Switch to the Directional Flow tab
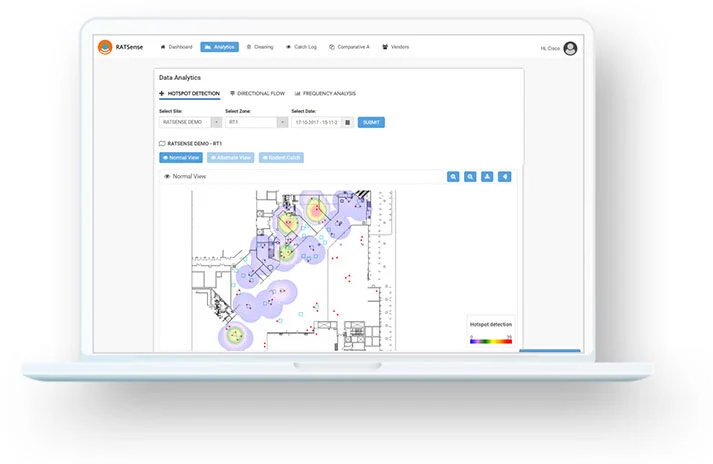 tap(257, 94)
